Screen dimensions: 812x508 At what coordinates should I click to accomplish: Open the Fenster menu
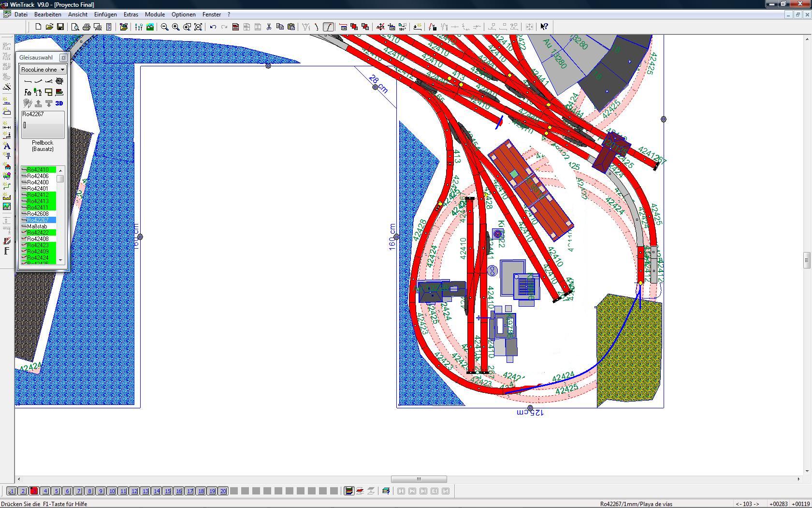click(212, 15)
